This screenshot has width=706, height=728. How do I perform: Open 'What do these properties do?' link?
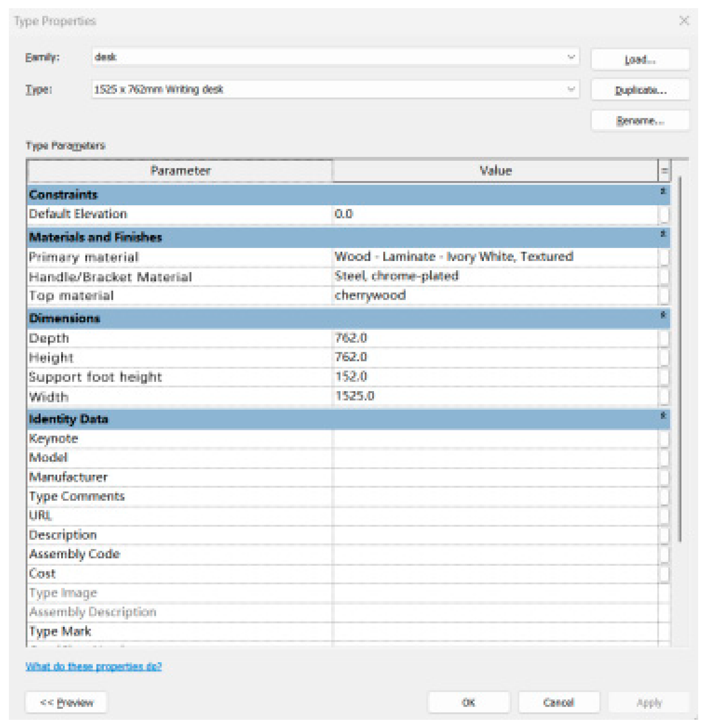93,667
